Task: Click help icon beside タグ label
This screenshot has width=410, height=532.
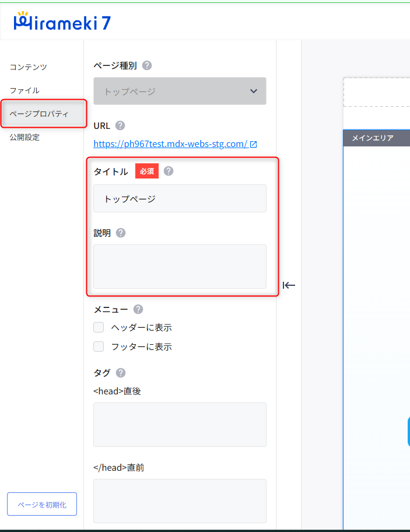Action: pos(121,373)
